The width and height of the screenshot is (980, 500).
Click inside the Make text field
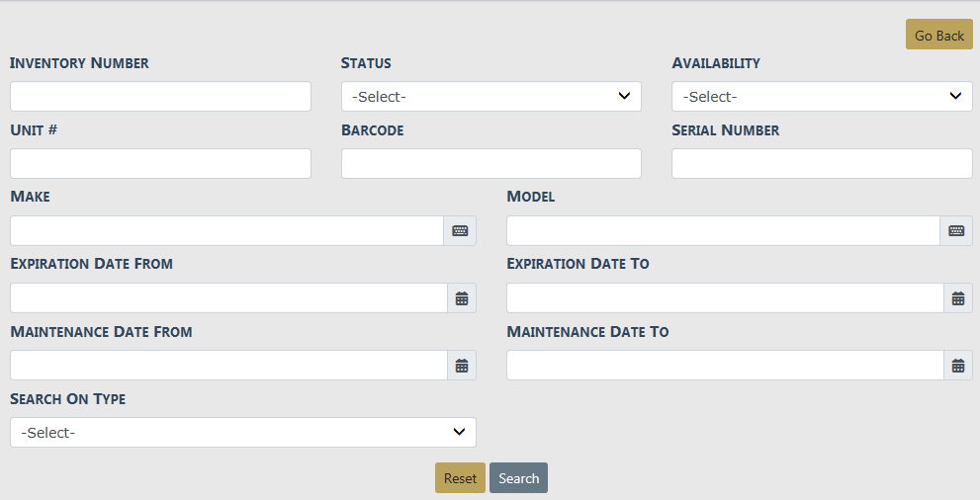(x=226, y=230)
